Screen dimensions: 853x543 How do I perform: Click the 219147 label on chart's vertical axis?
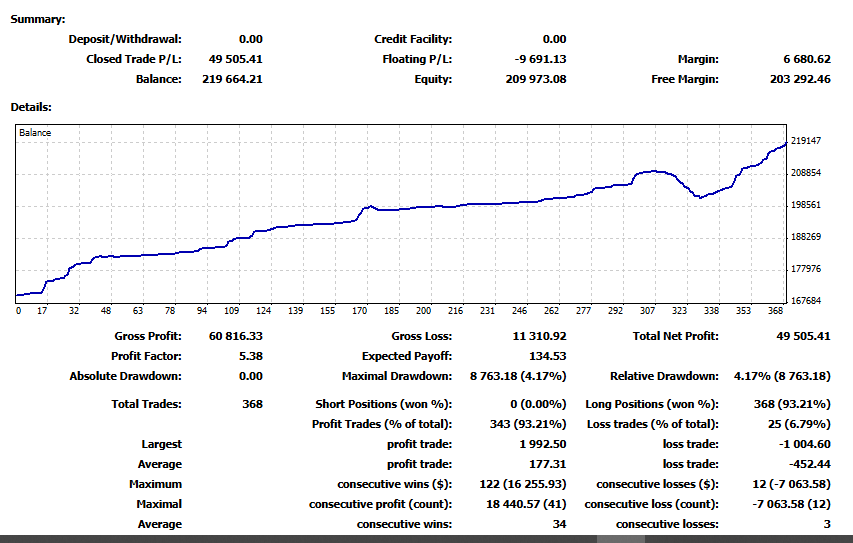coord(806,141)
